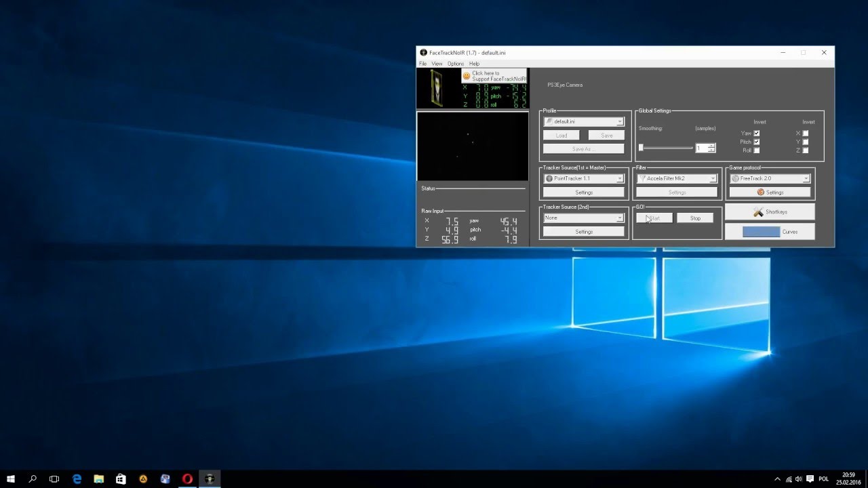Click the Save As... button
Image resolution: width=868 pixels, height=488 pixels.
coord(584,149)
